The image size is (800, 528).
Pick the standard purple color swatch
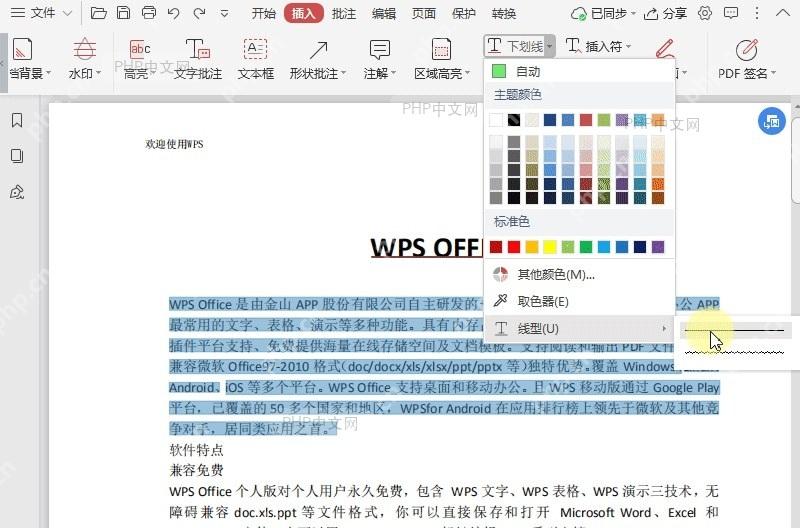click(658, 247)
